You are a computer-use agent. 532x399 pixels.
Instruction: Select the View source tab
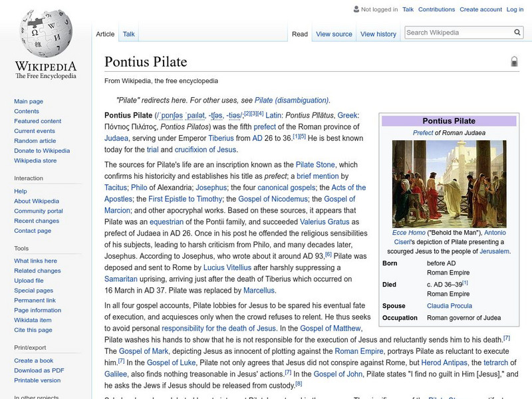click(x=334, y=34)
